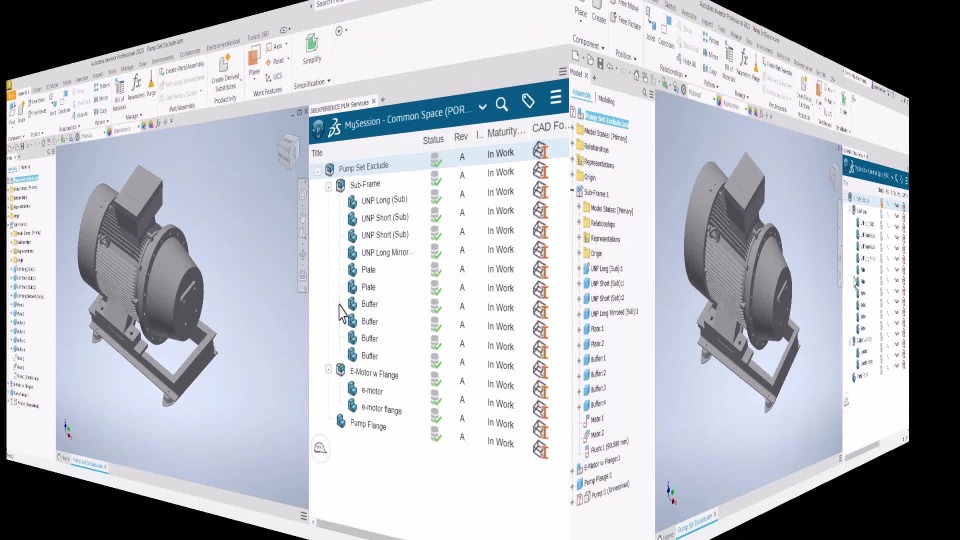
Task: Click the Status column header
Action: tap(433, 140)
